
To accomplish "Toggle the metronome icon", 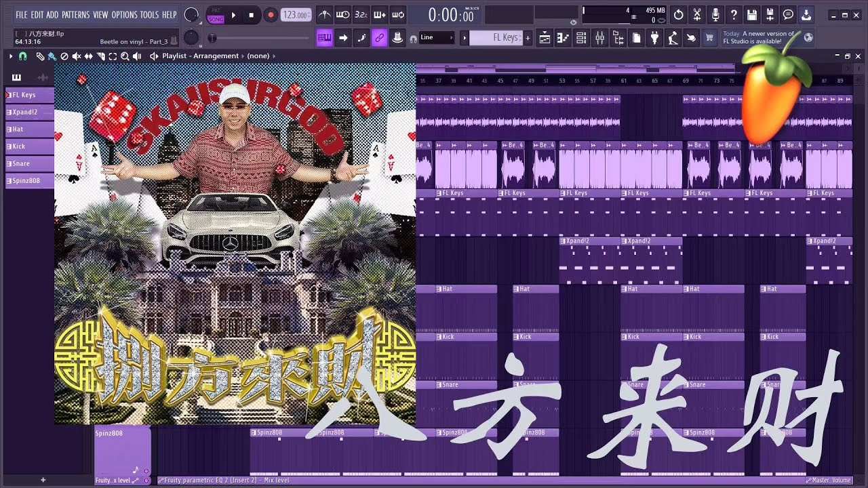I will [x=325, y=15].
